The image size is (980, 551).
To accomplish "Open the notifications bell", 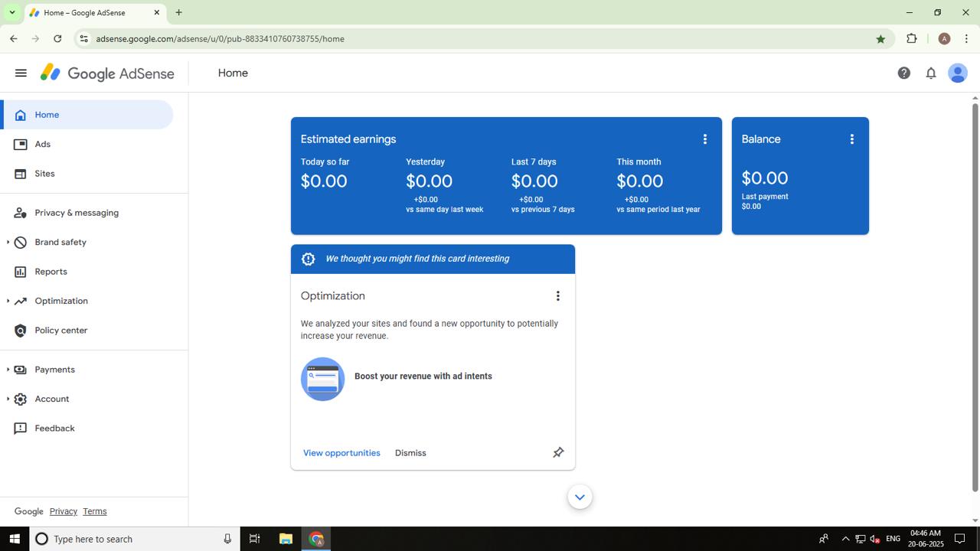I will (x=931, y=73).
